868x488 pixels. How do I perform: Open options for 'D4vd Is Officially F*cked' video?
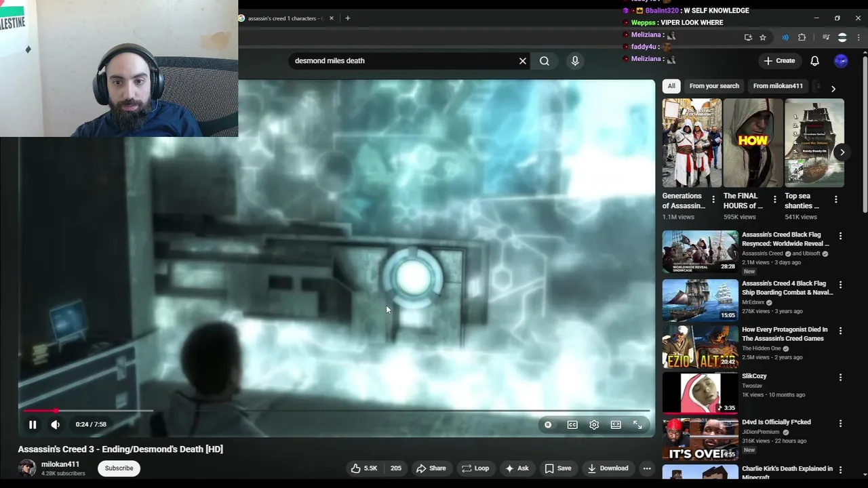(x=840, y=424)
